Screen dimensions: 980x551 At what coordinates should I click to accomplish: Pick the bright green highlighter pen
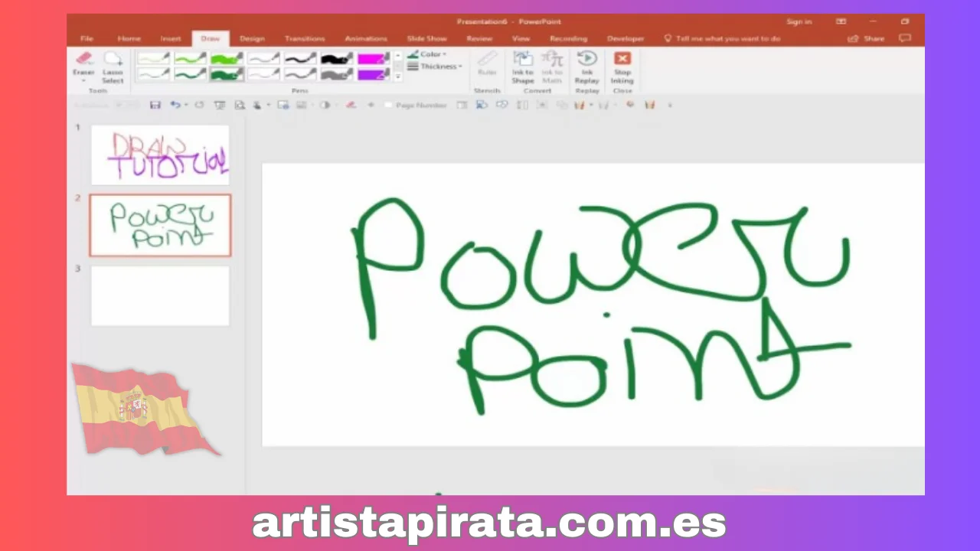227,58
